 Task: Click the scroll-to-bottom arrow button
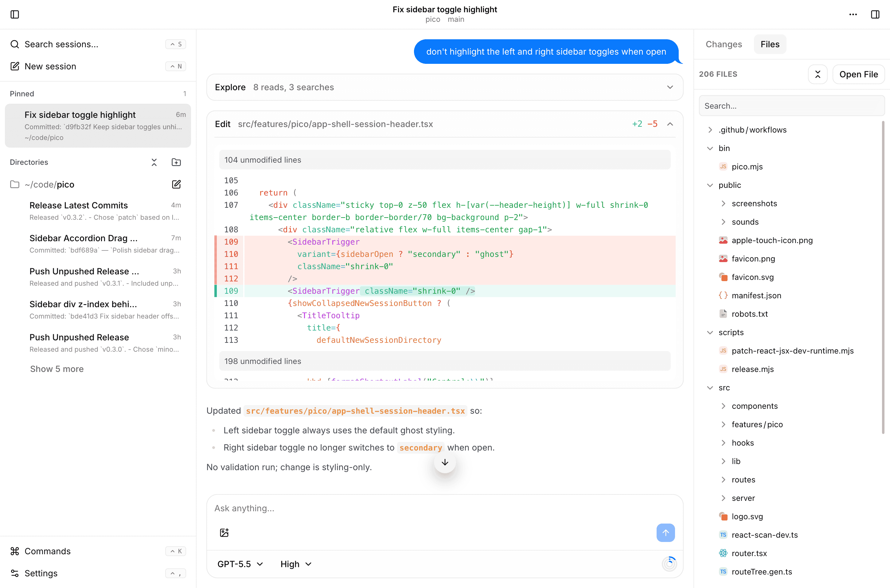(445, 462)
